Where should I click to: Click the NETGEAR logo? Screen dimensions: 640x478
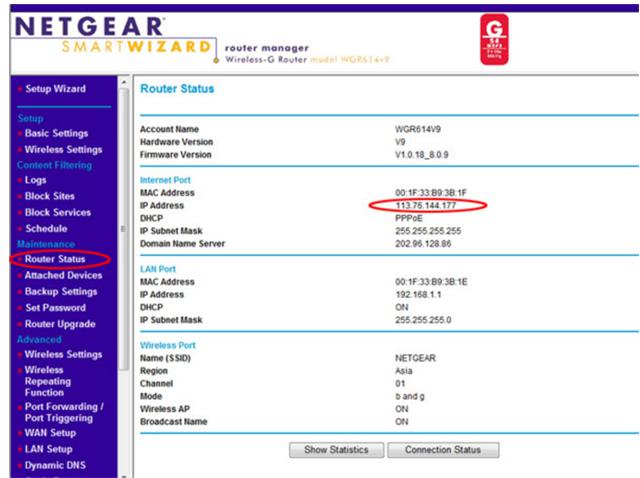point(89,27)
